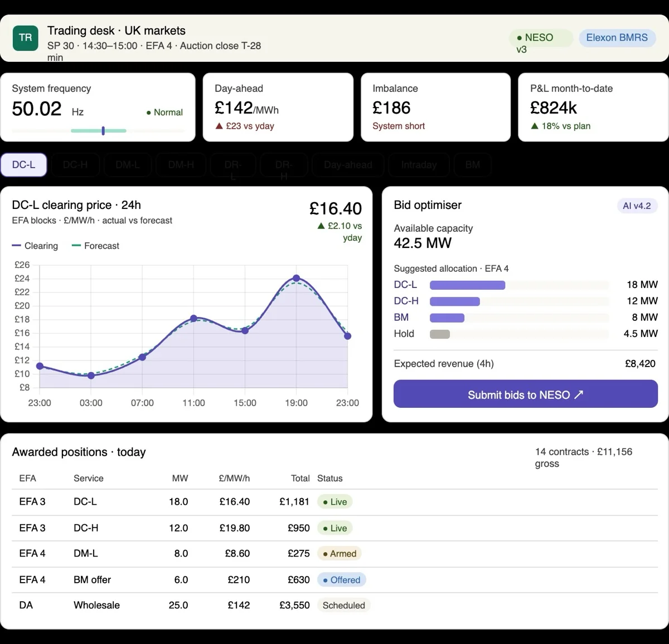Select the DC-L service tab

[x=23, y=165]
